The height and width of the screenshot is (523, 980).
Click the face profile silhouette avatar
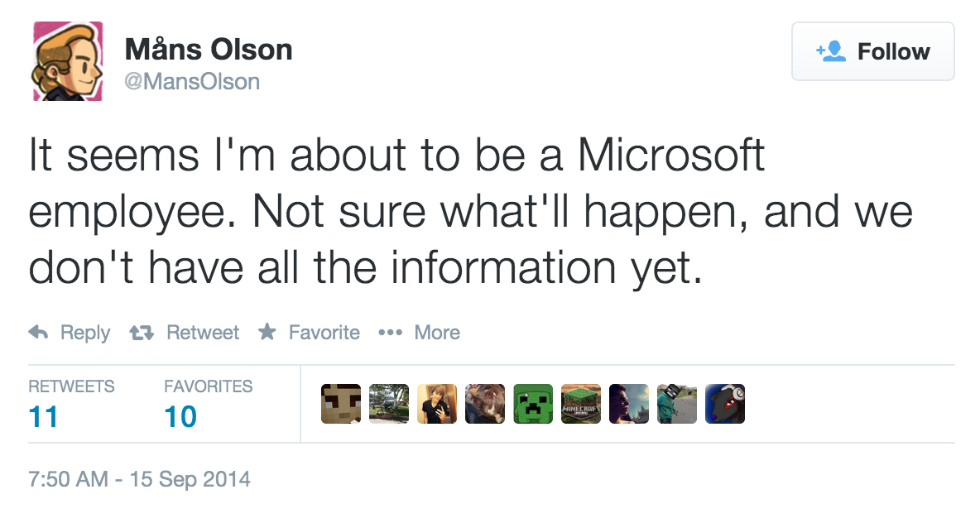pos(629,405)
